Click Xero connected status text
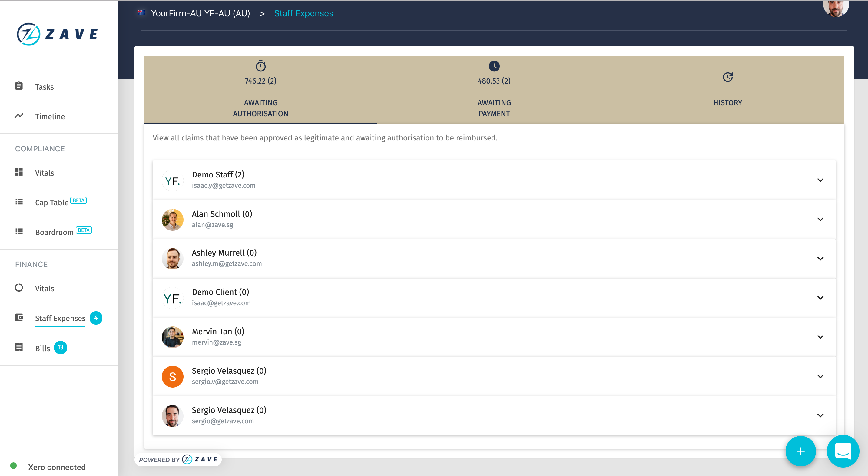The width and height of the screenshot is (868, 476). tap(57, 467)
